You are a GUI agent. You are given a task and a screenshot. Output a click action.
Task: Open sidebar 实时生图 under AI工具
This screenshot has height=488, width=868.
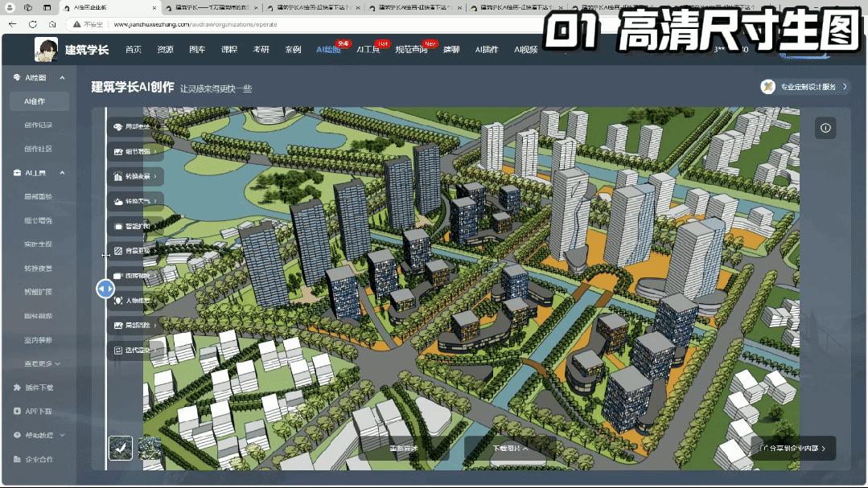[x=38, y=244]
